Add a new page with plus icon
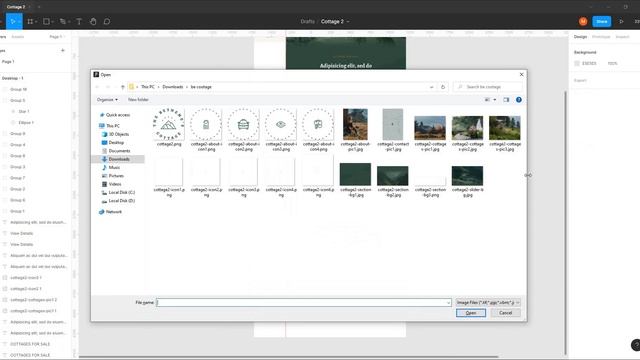This screenshot has height=360, width=640. click(63, 50)
